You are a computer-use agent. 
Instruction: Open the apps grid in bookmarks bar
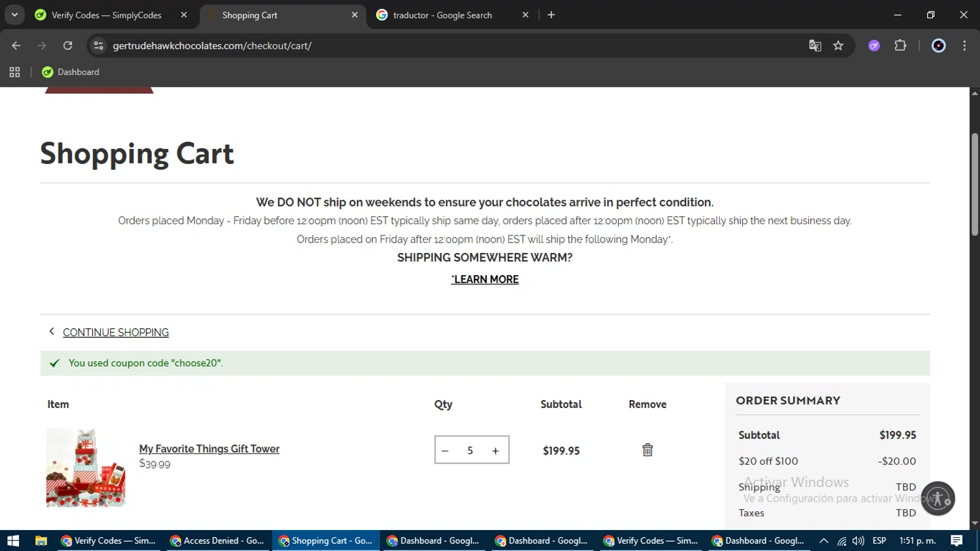click(x=14, y=72)
